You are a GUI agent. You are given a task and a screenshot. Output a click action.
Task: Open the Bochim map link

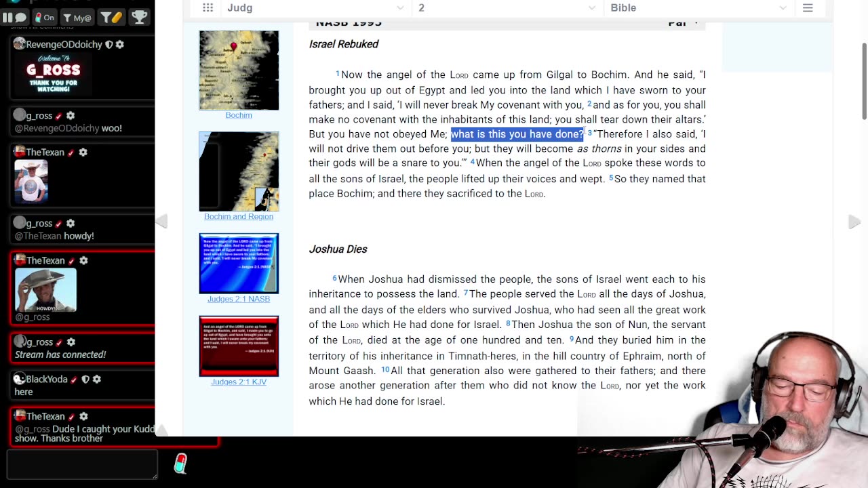(239, 115)
